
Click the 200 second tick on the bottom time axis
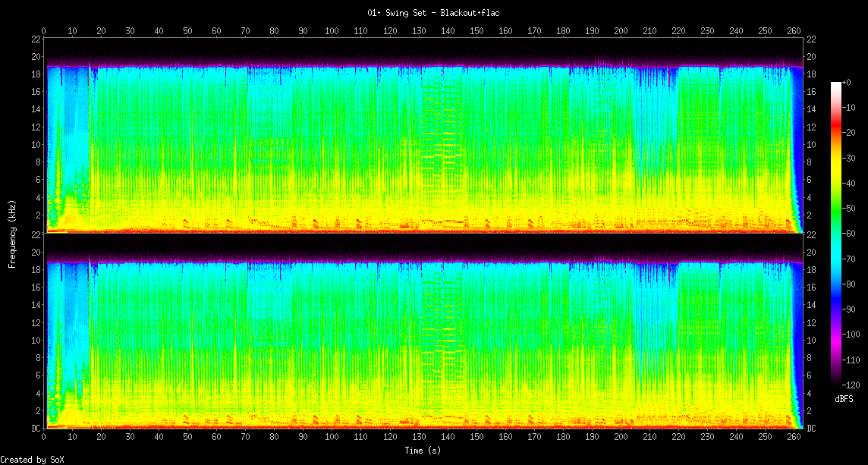621,437
